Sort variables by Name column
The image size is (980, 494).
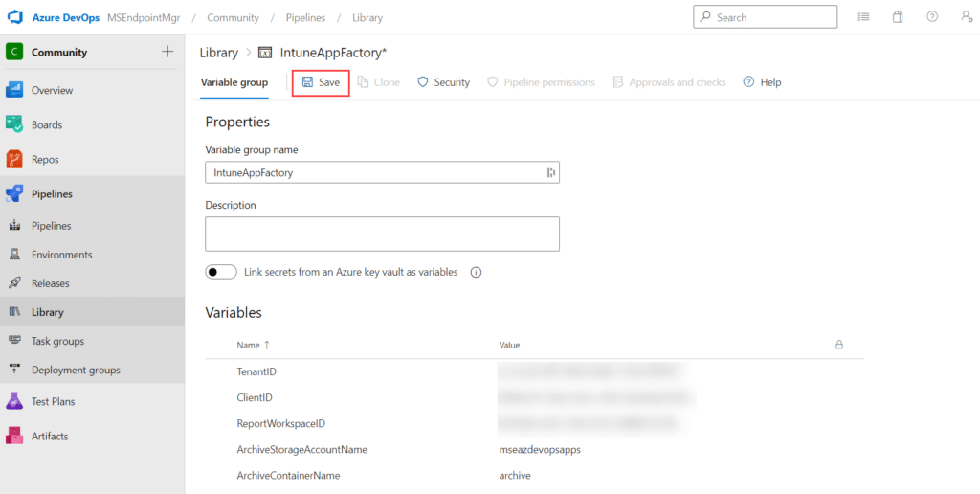tap(253, 345)
